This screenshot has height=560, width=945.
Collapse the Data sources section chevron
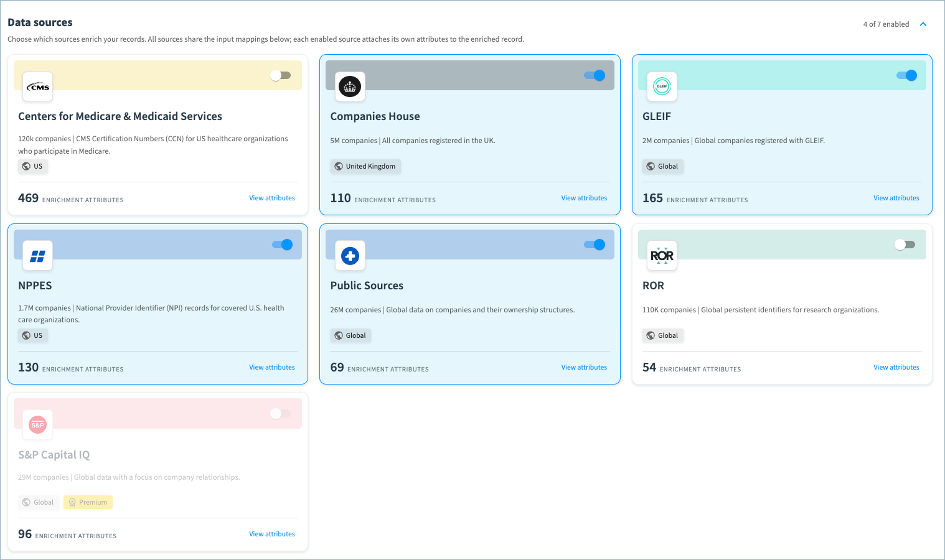pyautogui.click(x=923, y=24)
